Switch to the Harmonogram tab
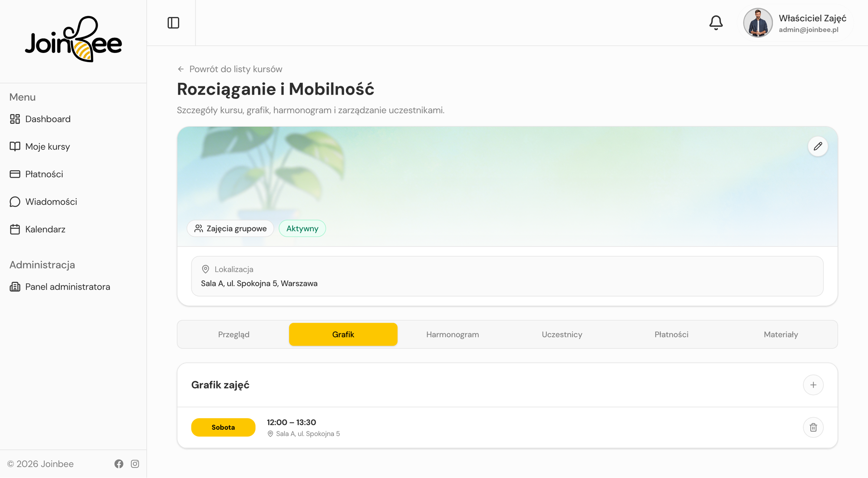The height and width of the screenshot is (478, 868). pyautogui.click(x=452, y=334)
